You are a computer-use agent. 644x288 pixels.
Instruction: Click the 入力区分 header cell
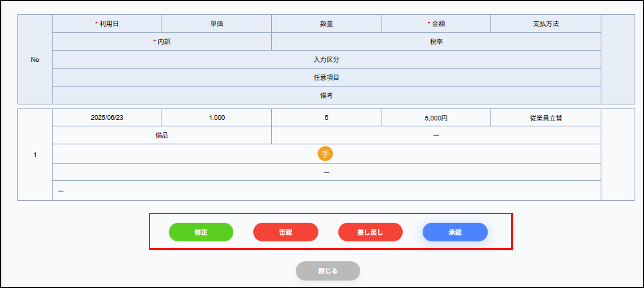coord(326,60)
